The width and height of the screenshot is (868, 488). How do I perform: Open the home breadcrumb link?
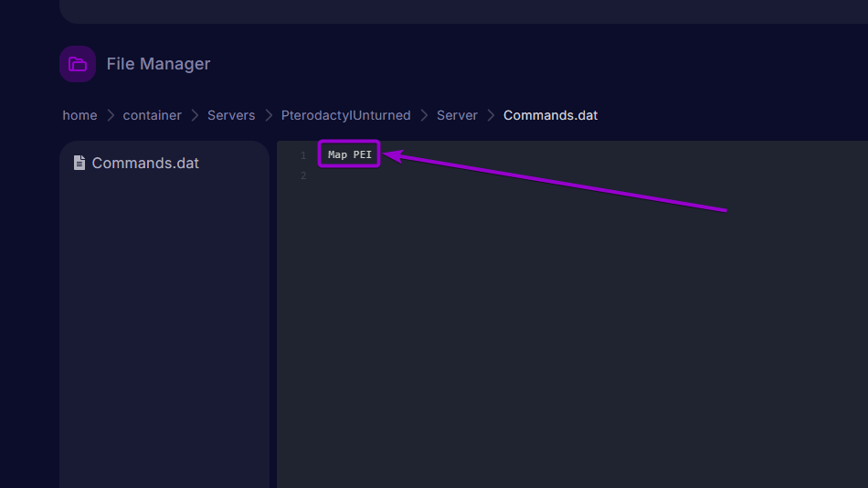pos(79,115)
